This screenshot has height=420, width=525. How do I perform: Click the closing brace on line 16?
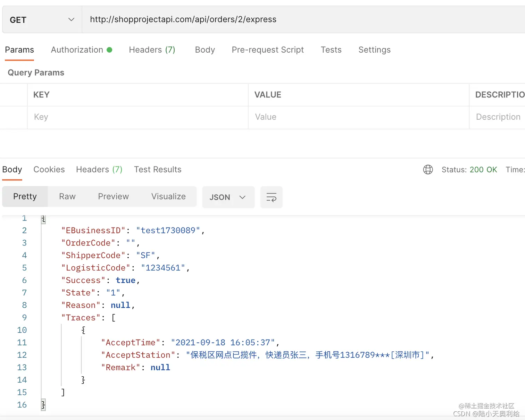coord(43,405)
